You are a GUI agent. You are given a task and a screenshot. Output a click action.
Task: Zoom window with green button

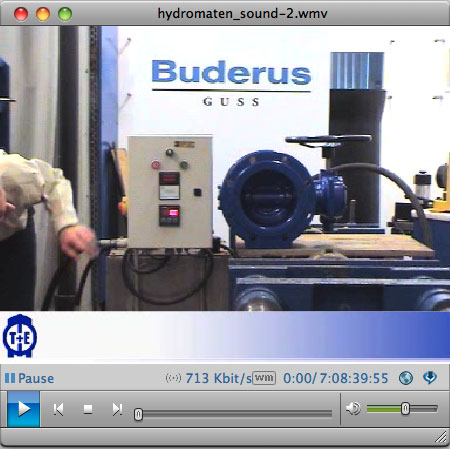[x=65, y=14]
